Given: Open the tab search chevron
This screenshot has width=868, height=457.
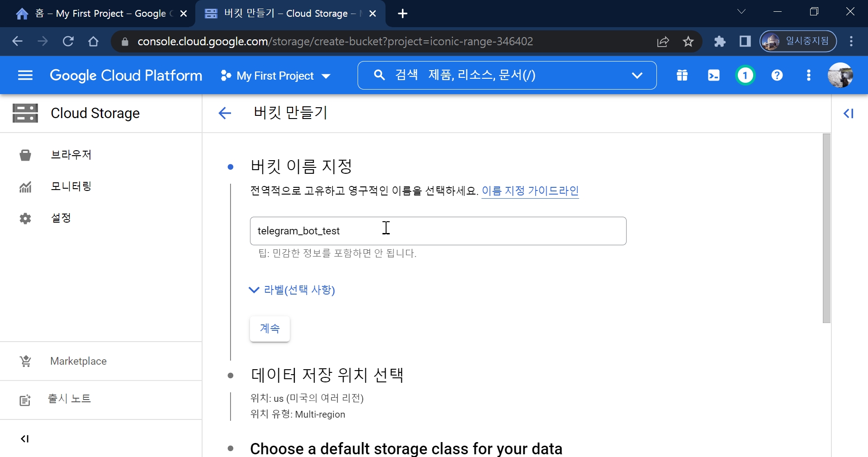Looking at the screenshot, I should (x=741, y=11).
